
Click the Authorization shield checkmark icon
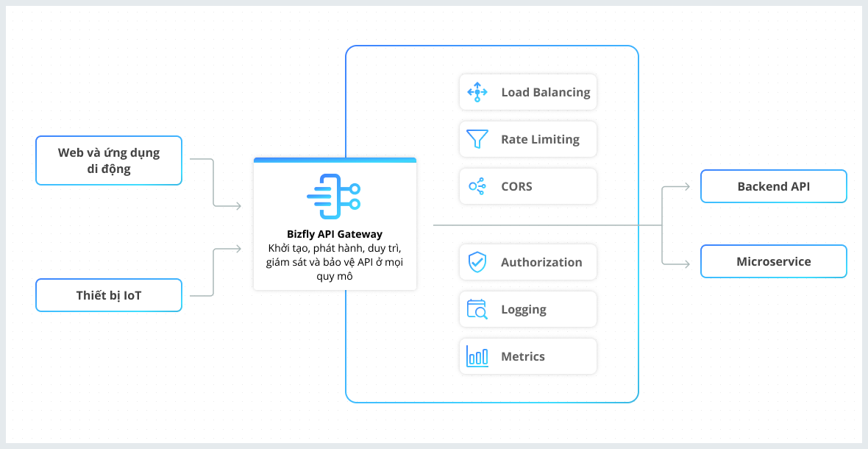[477, 262]
